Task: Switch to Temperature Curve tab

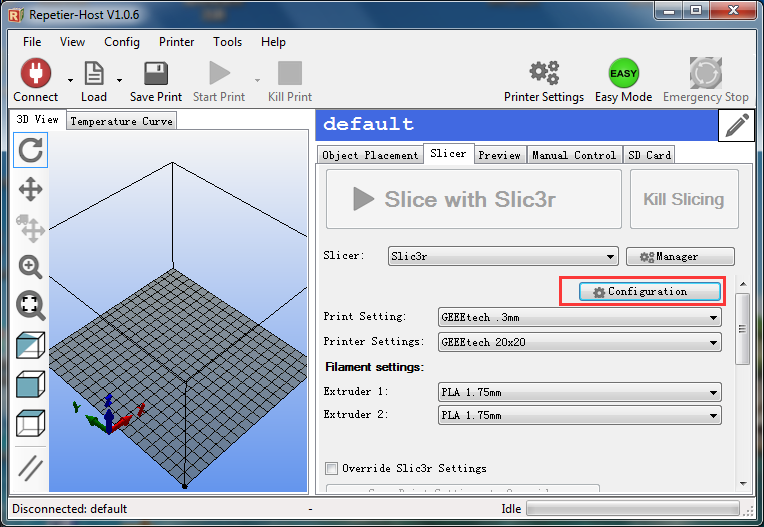Action: click(121, 121)
